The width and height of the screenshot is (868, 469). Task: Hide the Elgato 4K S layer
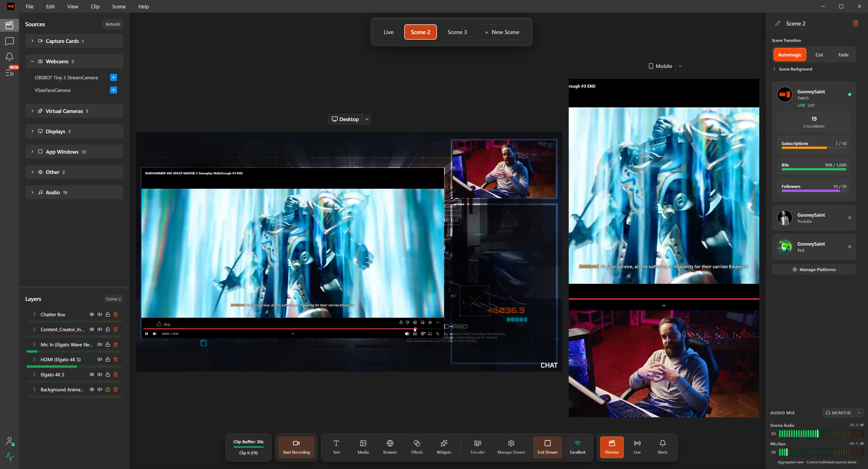(x=92, y=374)
